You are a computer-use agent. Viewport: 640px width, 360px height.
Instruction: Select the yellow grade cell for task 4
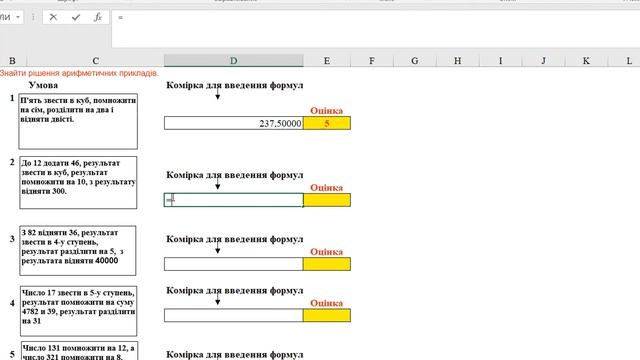(x=327, y=316)
